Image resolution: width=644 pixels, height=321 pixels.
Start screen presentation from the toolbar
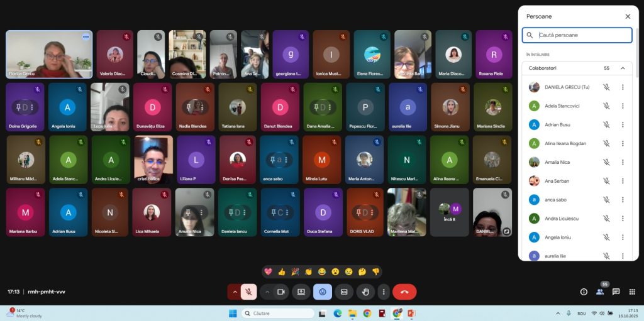(x=301, y=291)
